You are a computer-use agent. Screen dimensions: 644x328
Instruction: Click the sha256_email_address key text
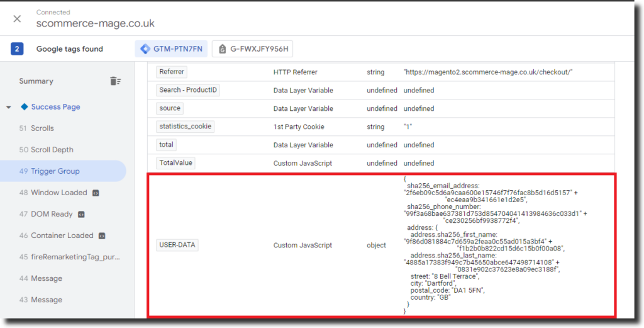pyautogui.click(x=443, y=186)
